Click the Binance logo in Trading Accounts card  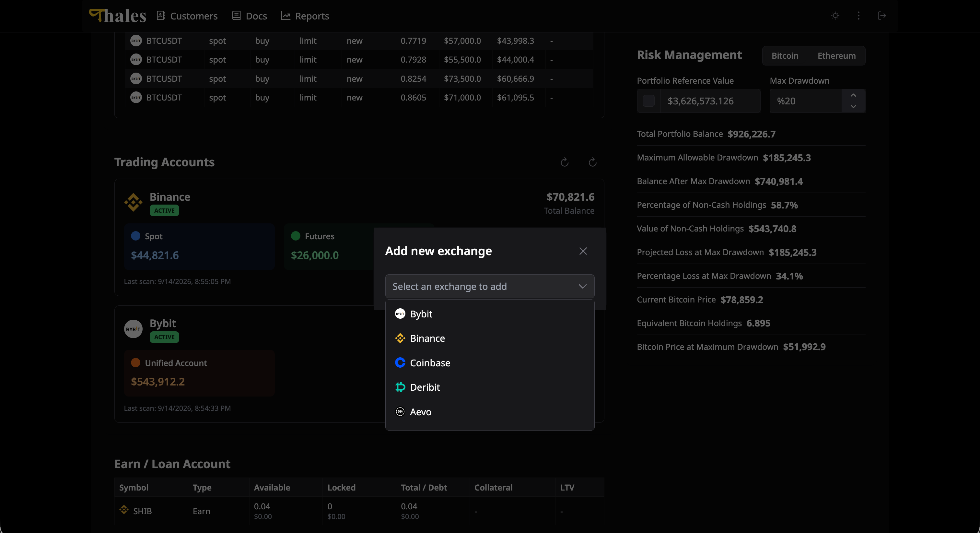[133, 202]
